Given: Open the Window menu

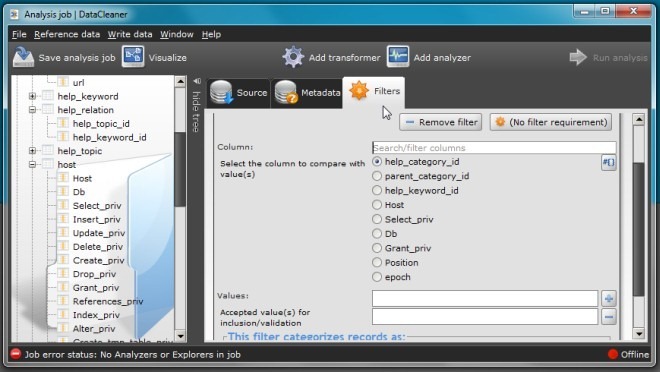Looking at the screenshot, I should click(x=177, y=35).
